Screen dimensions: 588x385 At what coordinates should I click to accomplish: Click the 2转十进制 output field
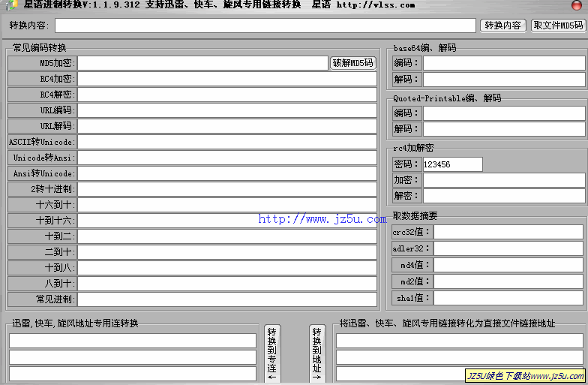pyautogui.click(x=227, y=189)
